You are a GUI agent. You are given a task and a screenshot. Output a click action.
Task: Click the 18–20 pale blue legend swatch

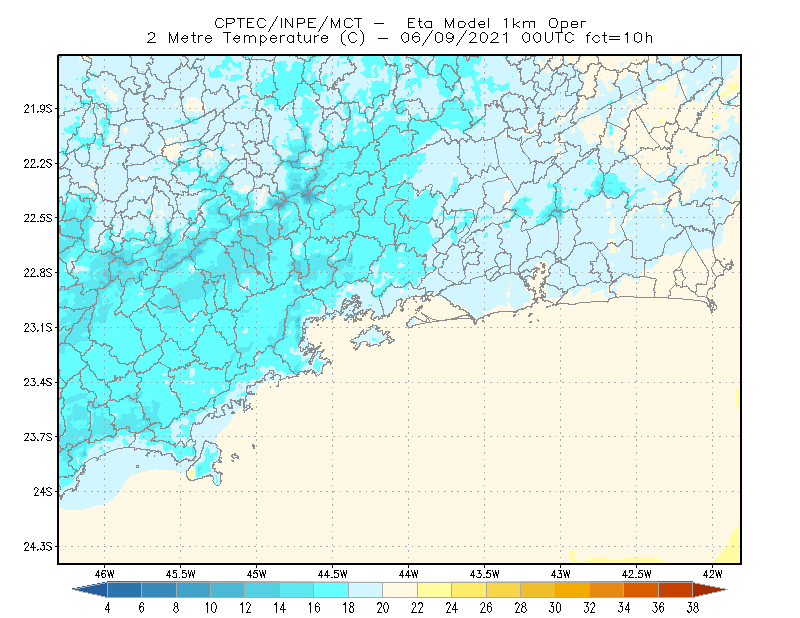point(366,590)
